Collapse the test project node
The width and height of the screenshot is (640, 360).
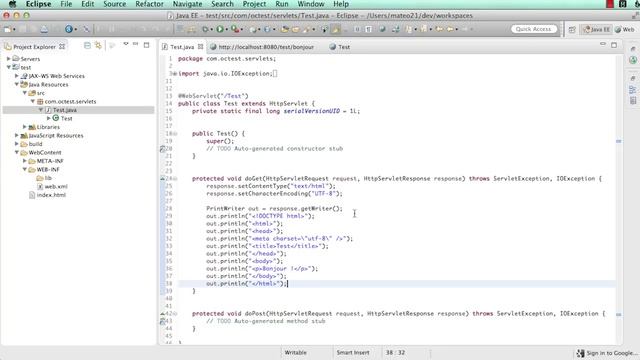(9, 67)
